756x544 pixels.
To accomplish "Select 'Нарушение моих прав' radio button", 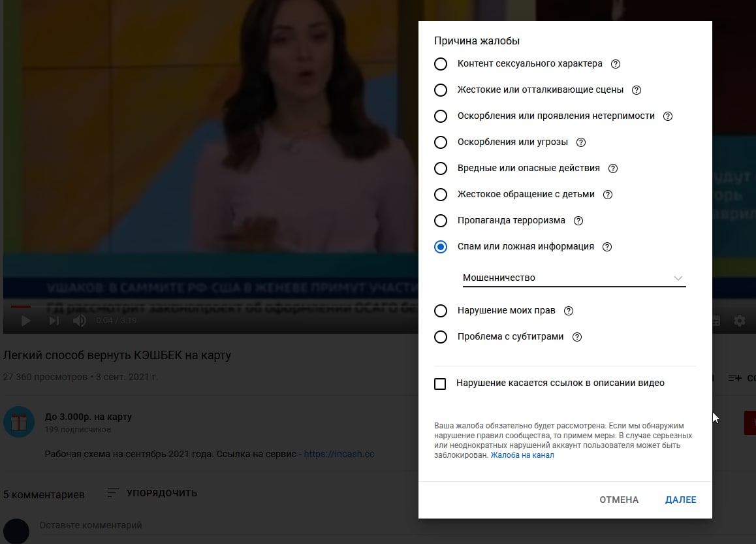I will coord(441,311).
